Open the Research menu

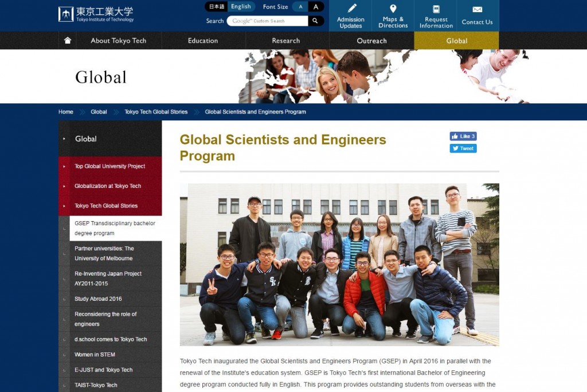pos(286,41)
